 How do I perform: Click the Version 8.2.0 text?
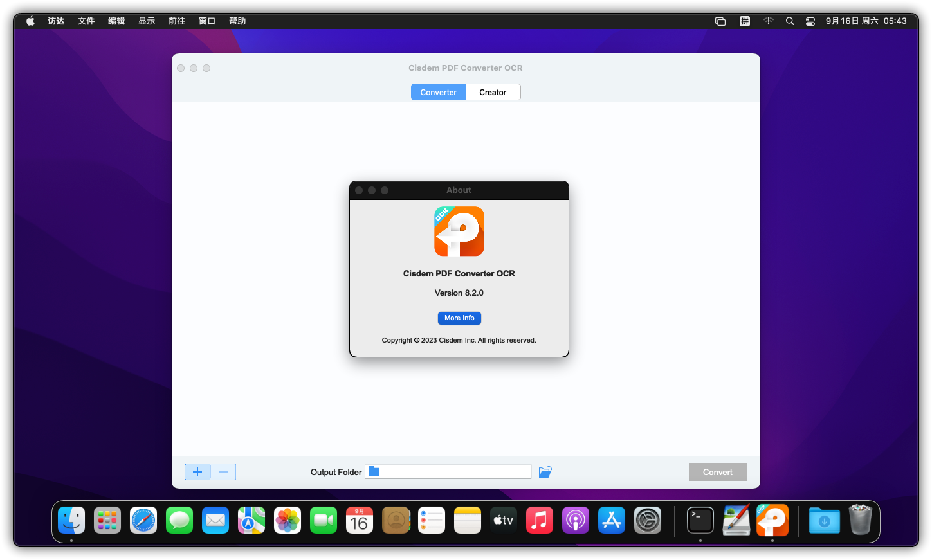459,293
